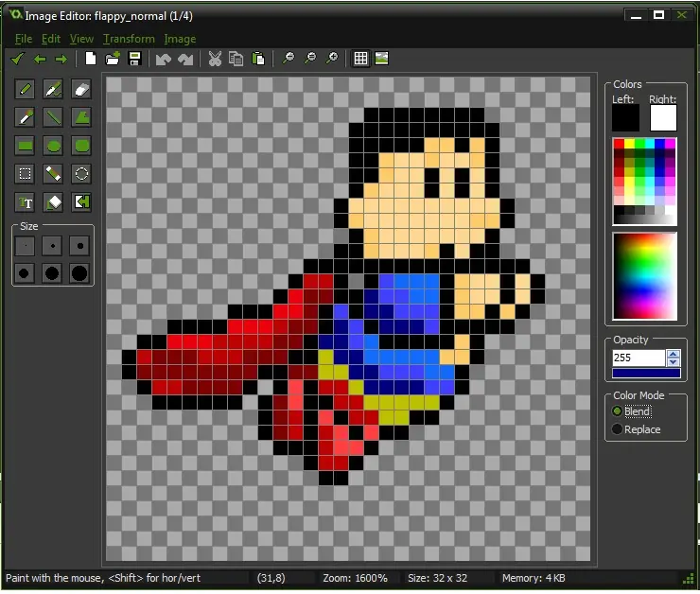This screenshot has width=700, height=594.
Task: Select the Replace color mode
Action: 637,430
